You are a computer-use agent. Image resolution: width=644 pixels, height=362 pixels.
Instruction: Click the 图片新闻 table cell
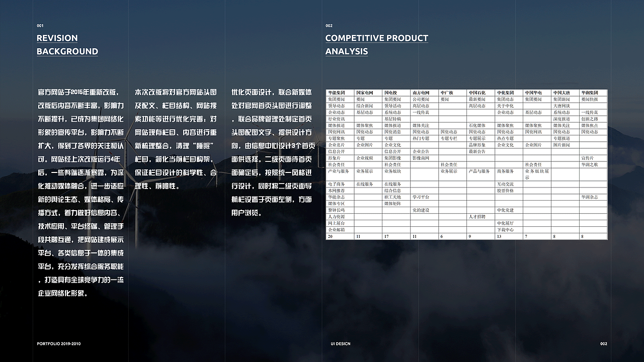pyautogui.click(x=565, y=145)
